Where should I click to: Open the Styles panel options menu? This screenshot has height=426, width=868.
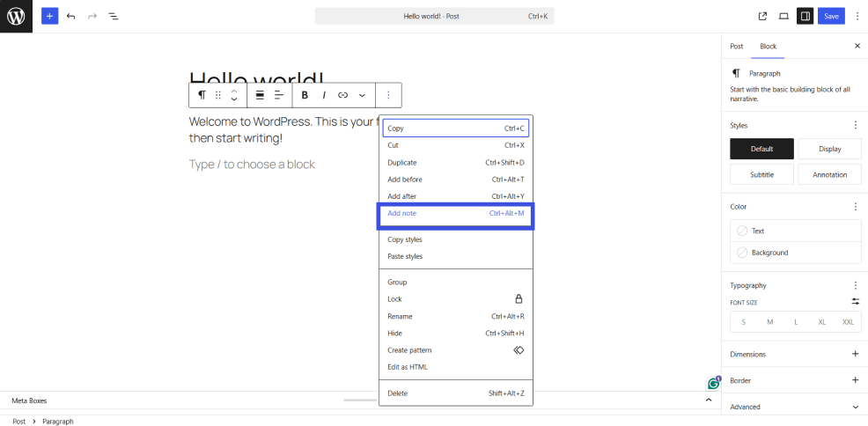[856, 126]
